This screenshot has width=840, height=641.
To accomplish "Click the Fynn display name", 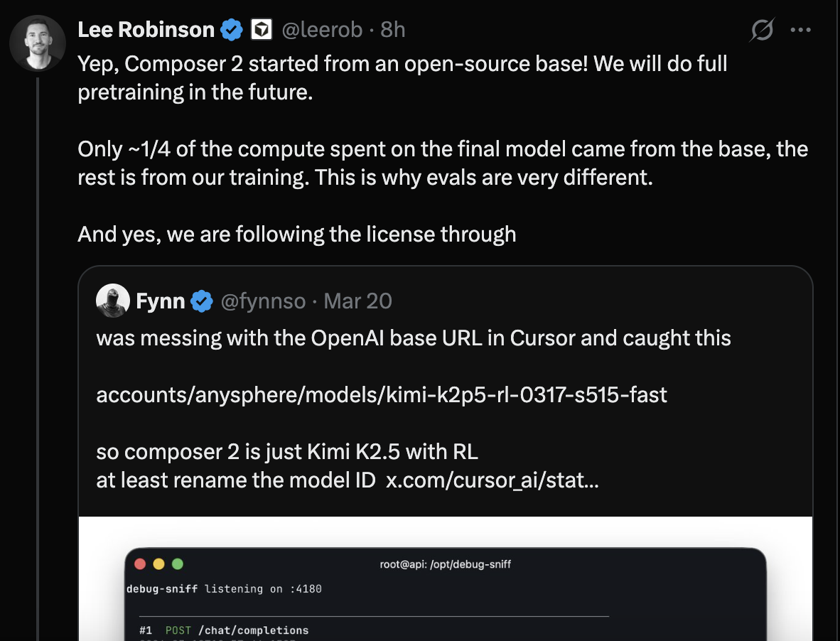I will pos(161,301).
